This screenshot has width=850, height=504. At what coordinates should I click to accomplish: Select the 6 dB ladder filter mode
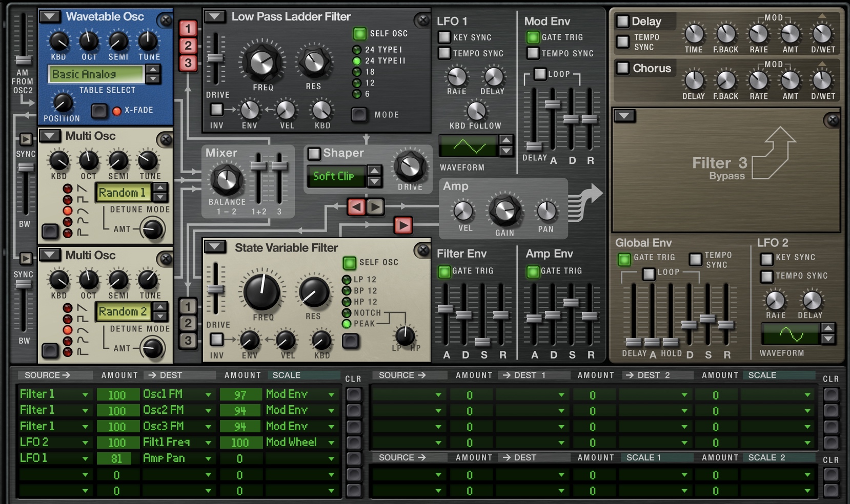click(357, 94)
